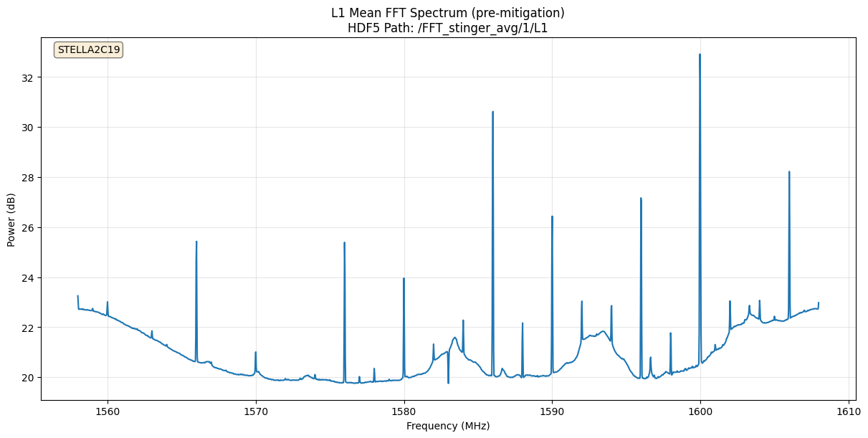Click the 'Frequency (MHz)' x-axis label
Screen dimensions: 868x438
click(x=447, y=426)
